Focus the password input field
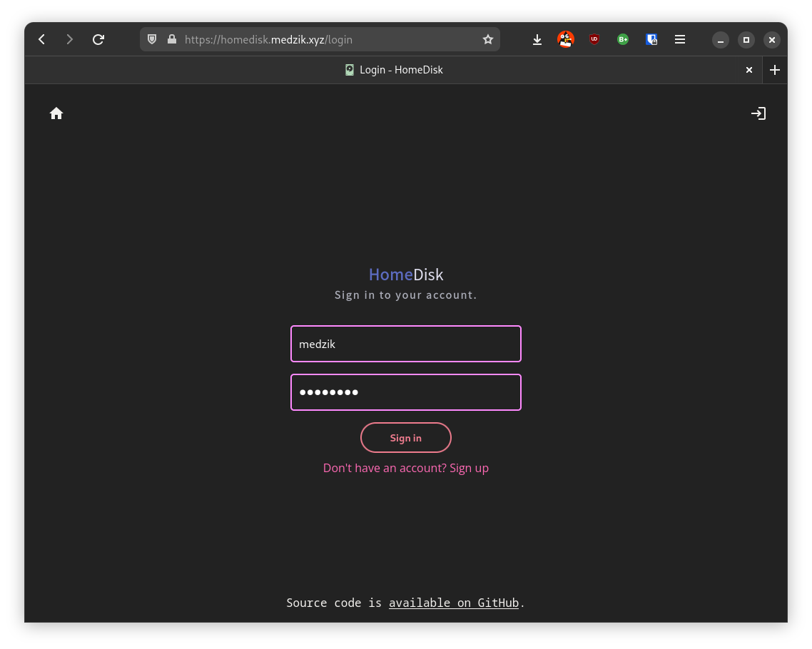Screen dimensions: 812x649 pos(405,392)
